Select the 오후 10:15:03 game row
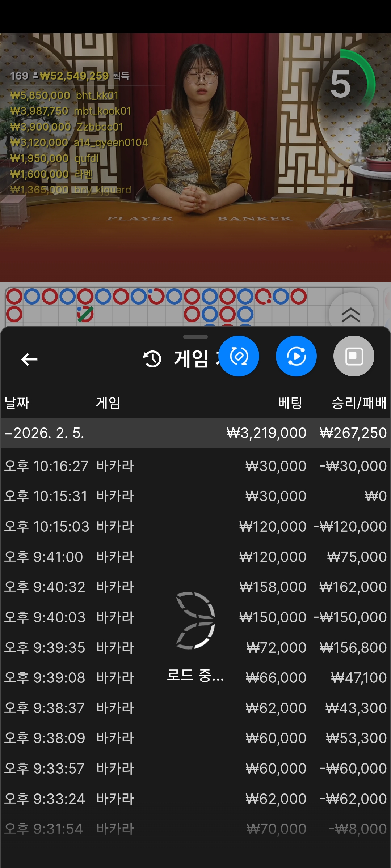This screenshot has height=868, width=391. pyautogui.click(x=195, y=527)
